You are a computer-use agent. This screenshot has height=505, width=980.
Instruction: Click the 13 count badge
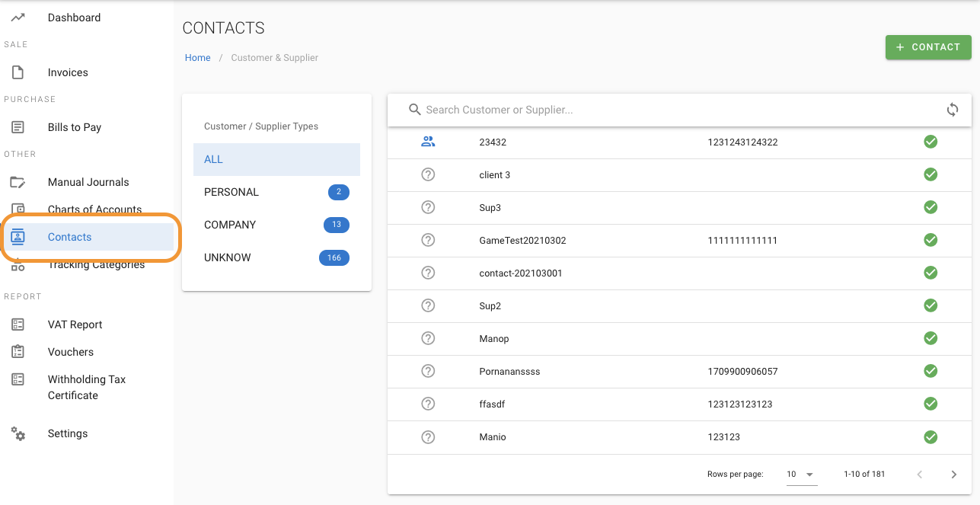(x=336, y=225)
